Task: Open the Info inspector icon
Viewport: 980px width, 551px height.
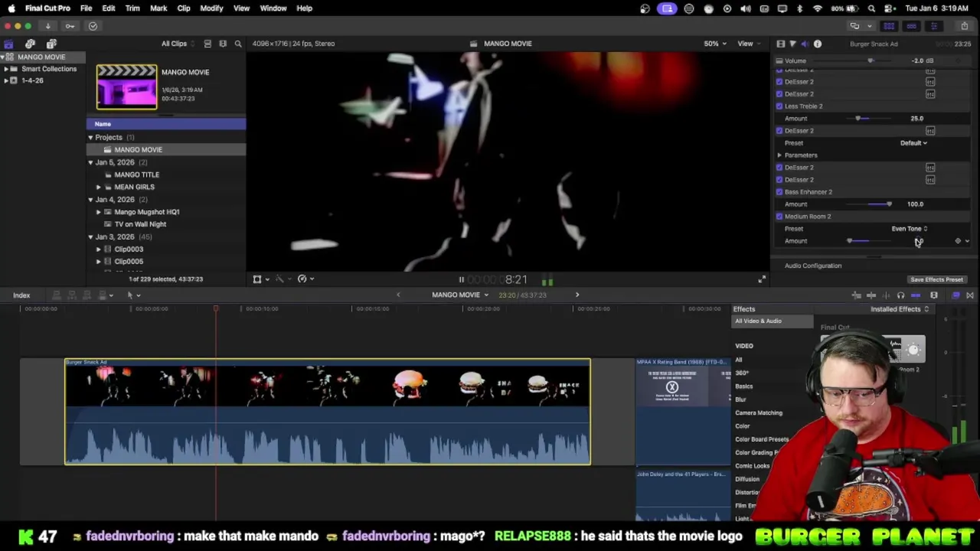Action: click(x=817, y=44)
